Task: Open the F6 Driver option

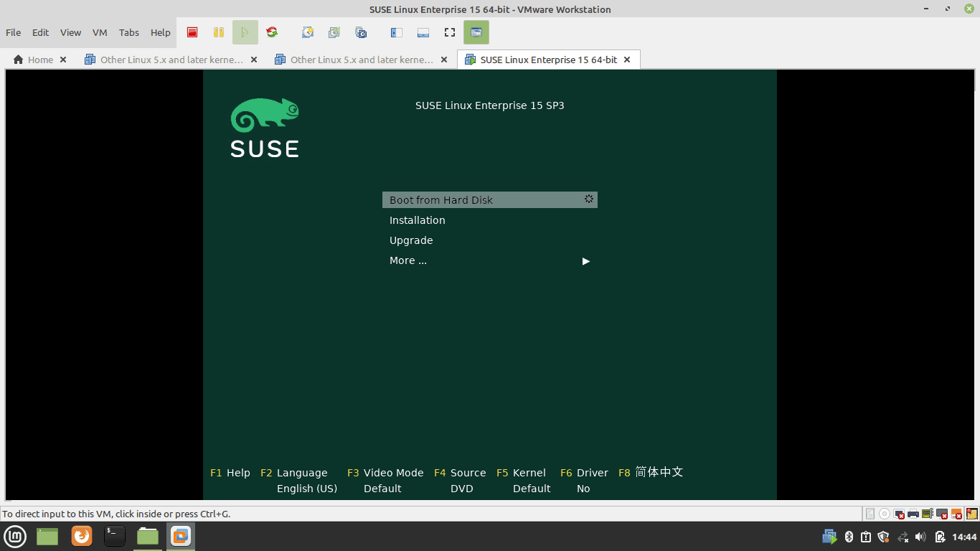Action: pos(584,473)
